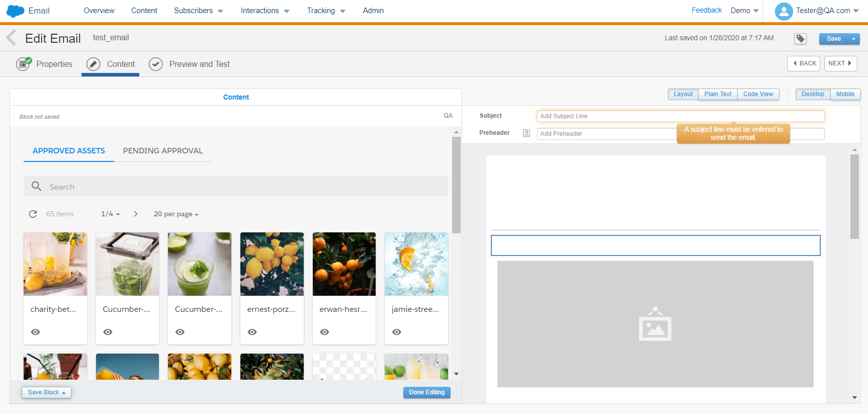Open the Subscribers dropdown menu
Viewport: 868px width, 420px height.
point(199,11)
